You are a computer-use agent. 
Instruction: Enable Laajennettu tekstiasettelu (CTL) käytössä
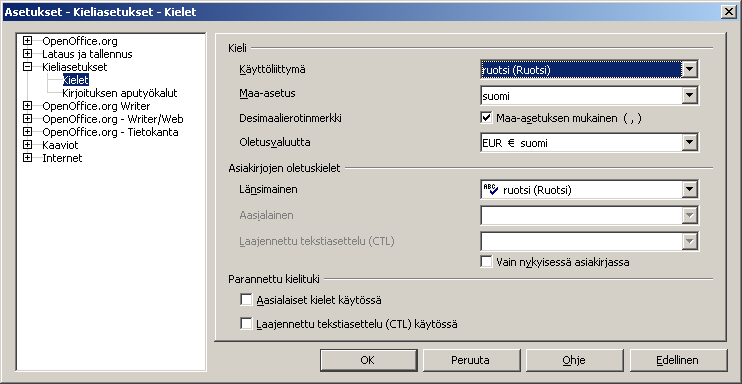point(246,324)
